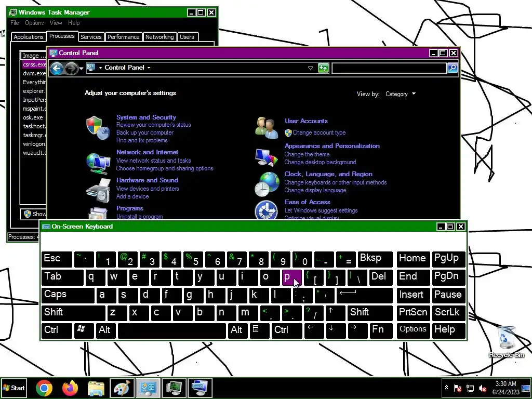Viewport: 532px width, 399px height.
Task: Open Chrome from the taskbar
Action: click(x=44, y=388)
